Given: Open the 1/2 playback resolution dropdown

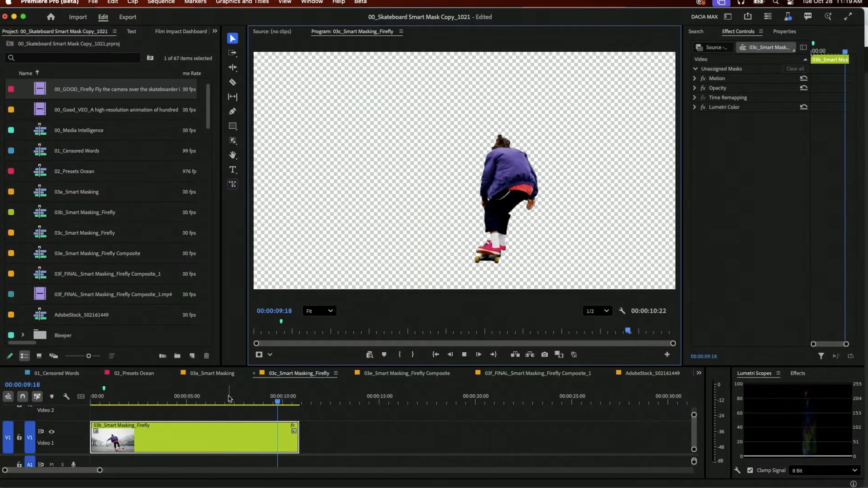Looking at the screenshot, I should (x=597, y=311).
